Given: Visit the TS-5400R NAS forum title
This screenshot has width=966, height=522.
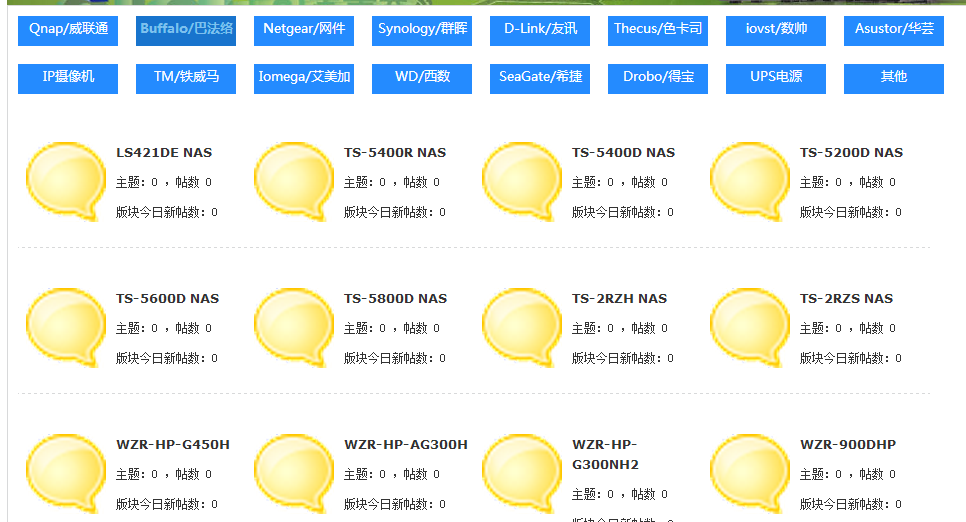Looking at the screenshot, I should 395,152.
